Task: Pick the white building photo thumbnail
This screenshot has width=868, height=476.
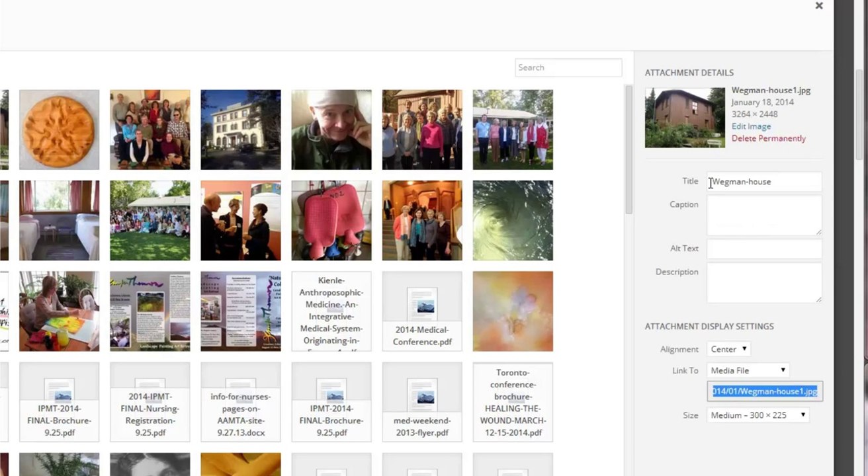Action: click(x=241, y=130)
